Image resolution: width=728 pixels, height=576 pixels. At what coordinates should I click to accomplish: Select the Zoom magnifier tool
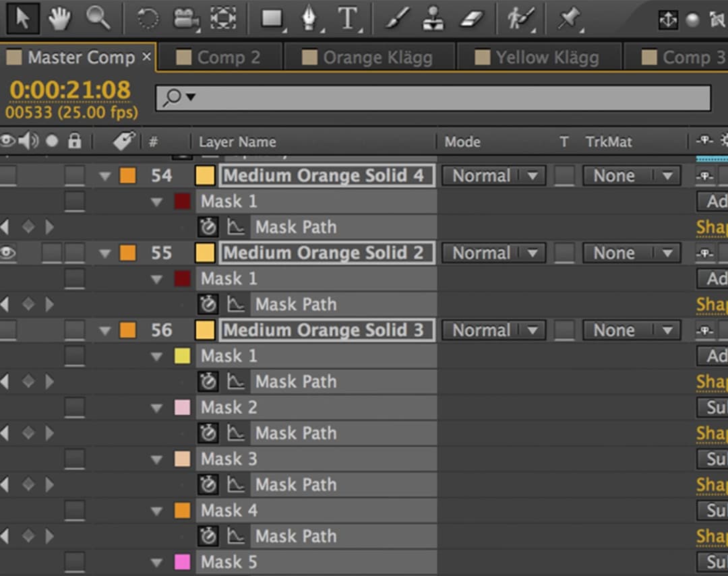tap(98, 18)
